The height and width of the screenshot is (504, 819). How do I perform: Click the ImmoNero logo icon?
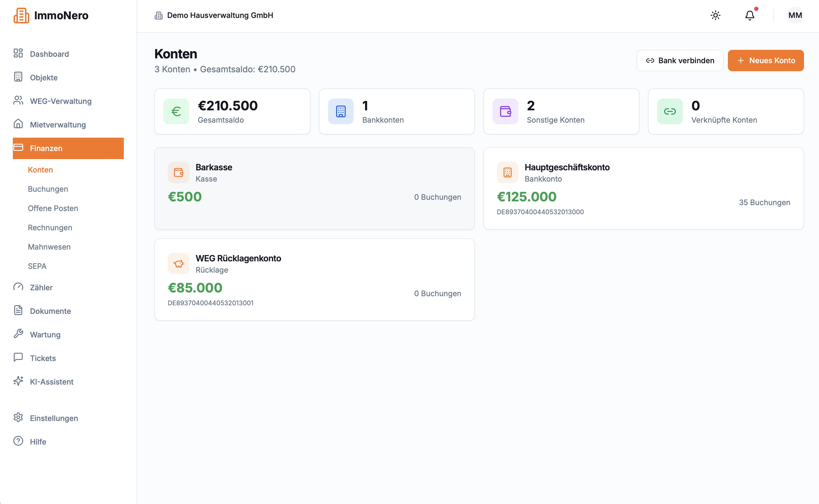coord(21,15)
